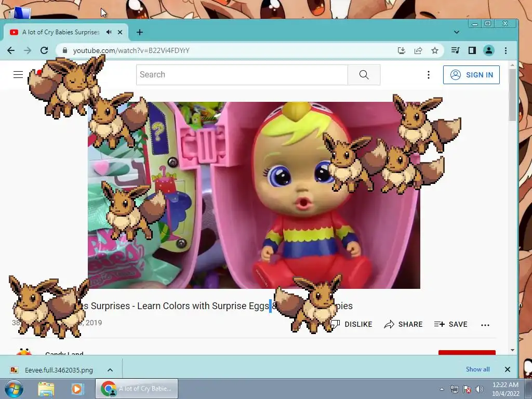Click the page vertical scrollbar thumb
The height and width of the screenshot is (399, 532).
(512, 95)
